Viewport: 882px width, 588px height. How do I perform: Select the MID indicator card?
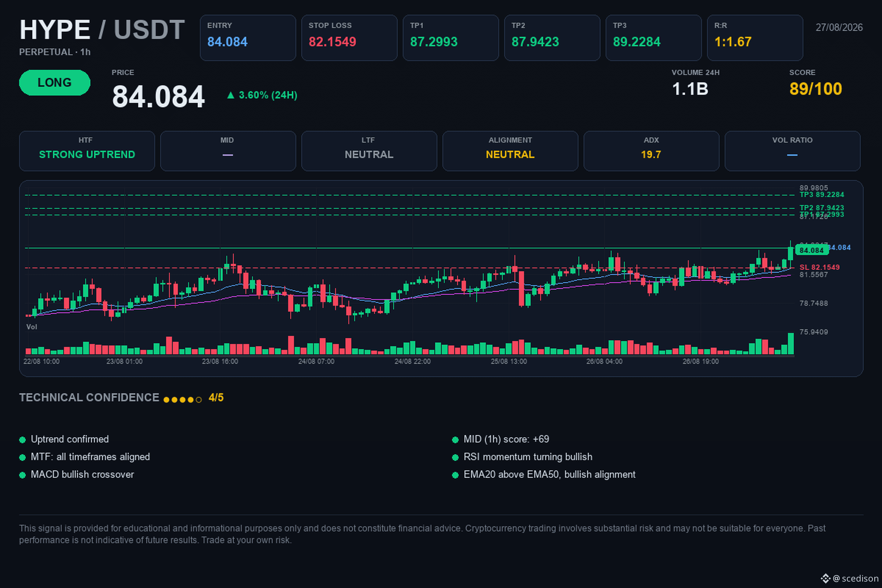coord(228,151)
